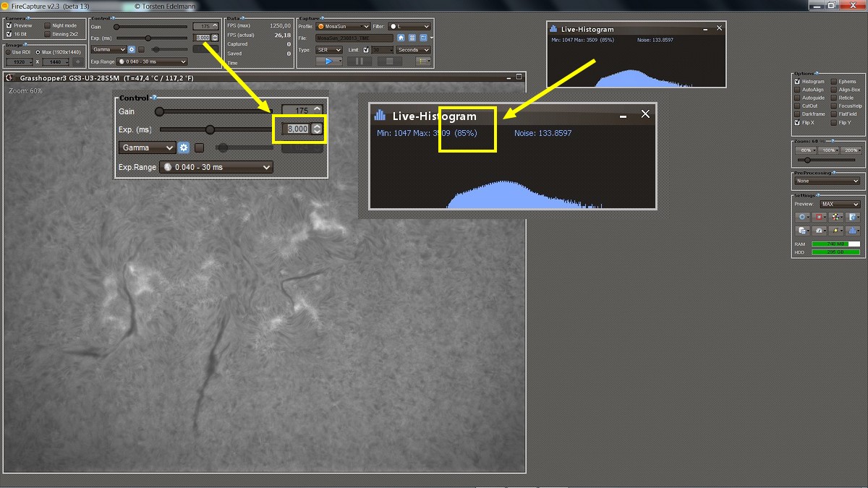Open the Type SER dropdown
868x488 pixels.
328,50
